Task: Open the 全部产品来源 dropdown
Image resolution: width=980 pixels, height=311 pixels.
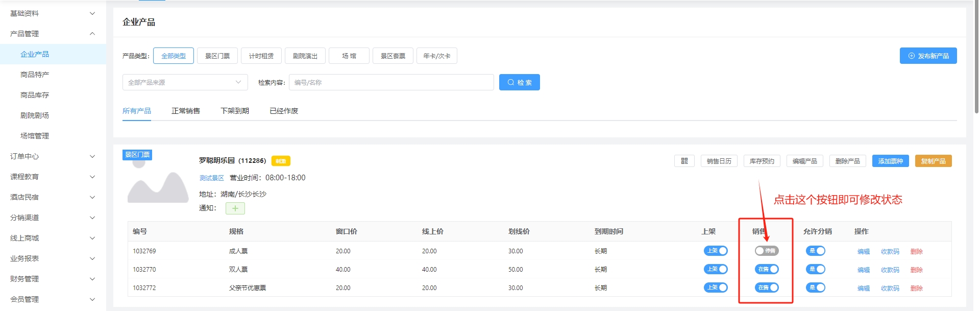Action: pos(185,82)
